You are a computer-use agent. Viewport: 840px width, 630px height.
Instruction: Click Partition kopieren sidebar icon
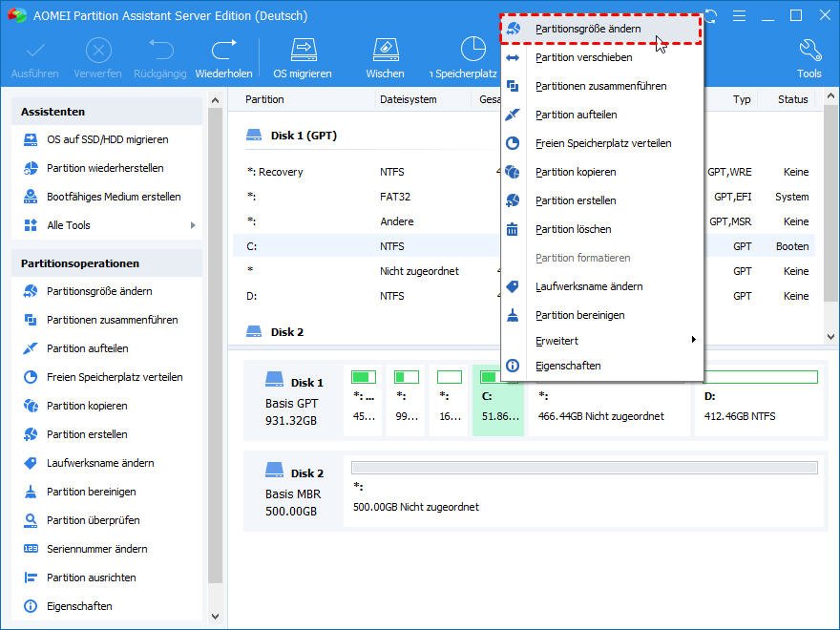tap(31, 406)
